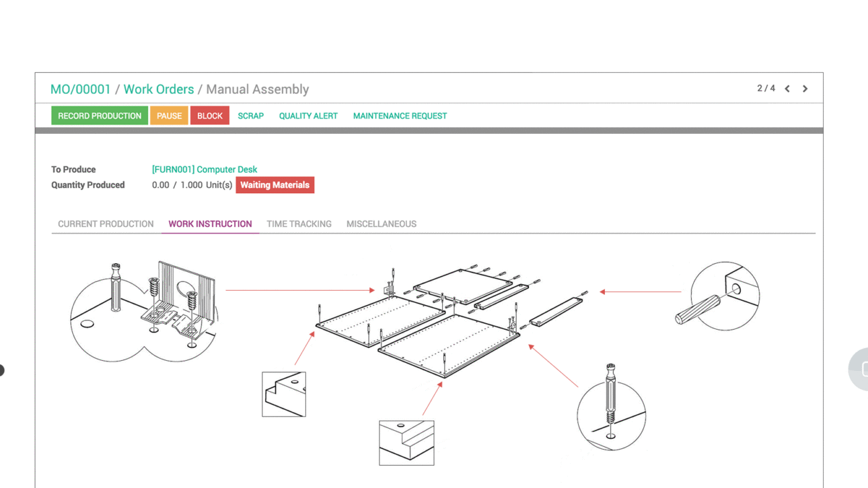Select the Work Instruction tab
The image size is (868, 488).
pyautogui.click(x=210, y=224)
